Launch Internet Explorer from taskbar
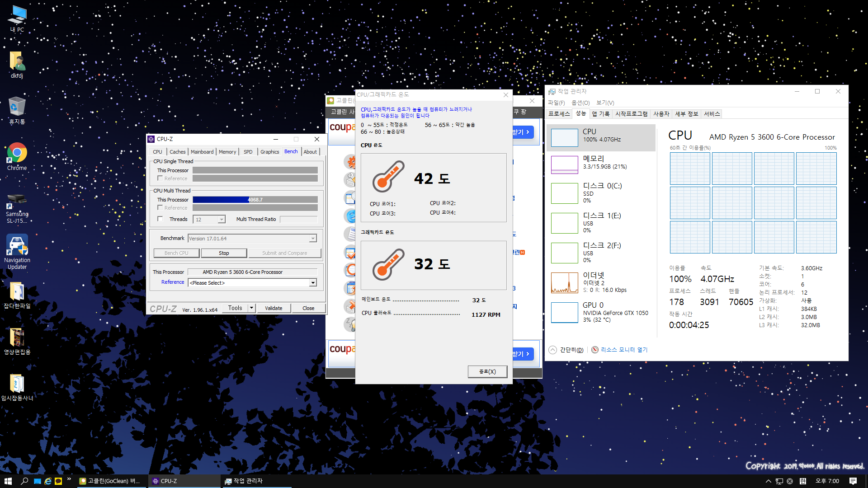This screenshot has width=868, height=488. coord(48,481)
